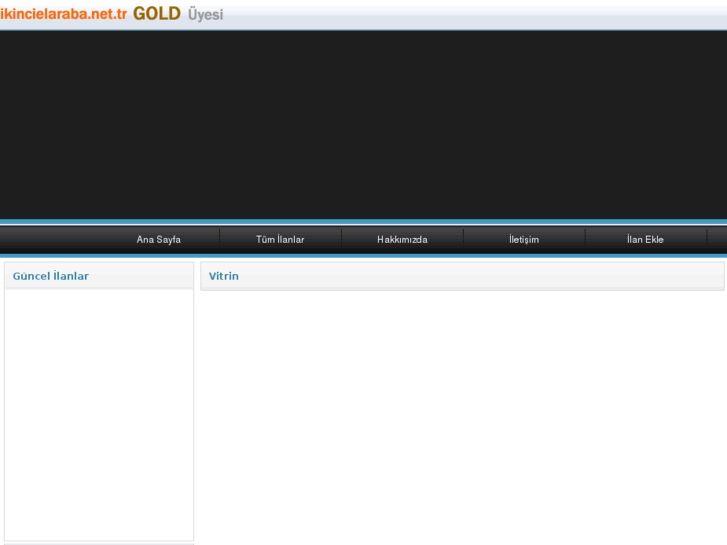Click the panel edge below Güncel İlanlar box
This screenshot has width=727, height=545.
point(98,543)
